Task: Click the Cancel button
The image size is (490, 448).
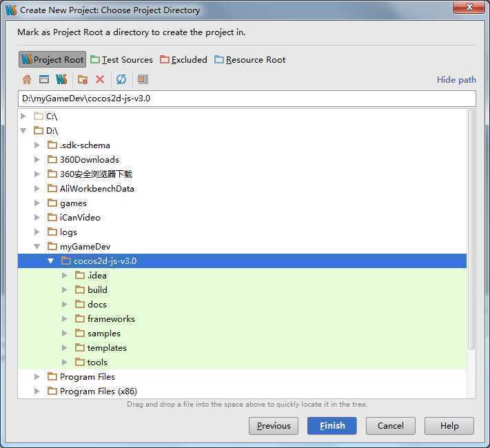Action: click(x=391, y=425)
